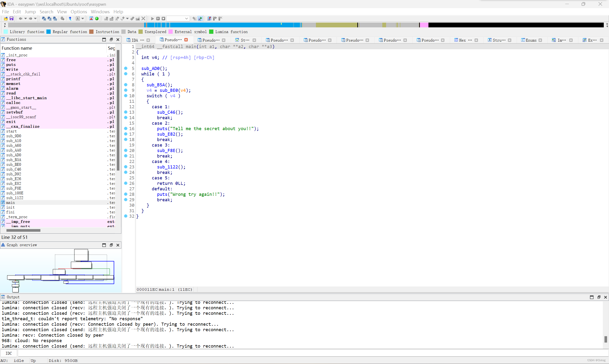Toggle breakpoint dot on line 5

[x=126, y=68]
